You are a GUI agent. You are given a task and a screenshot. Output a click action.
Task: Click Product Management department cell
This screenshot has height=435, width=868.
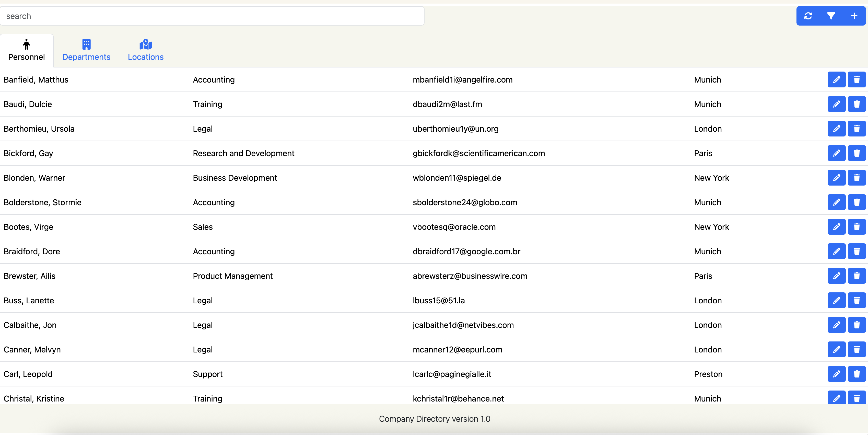[233, 276]
